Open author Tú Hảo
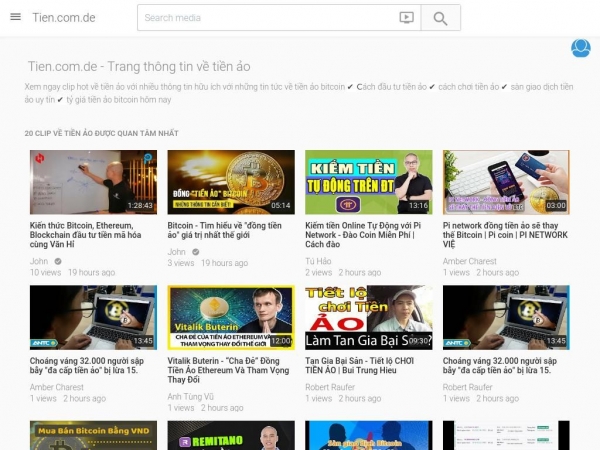Viewport: 600px width, 450px height. pos(318,261)
